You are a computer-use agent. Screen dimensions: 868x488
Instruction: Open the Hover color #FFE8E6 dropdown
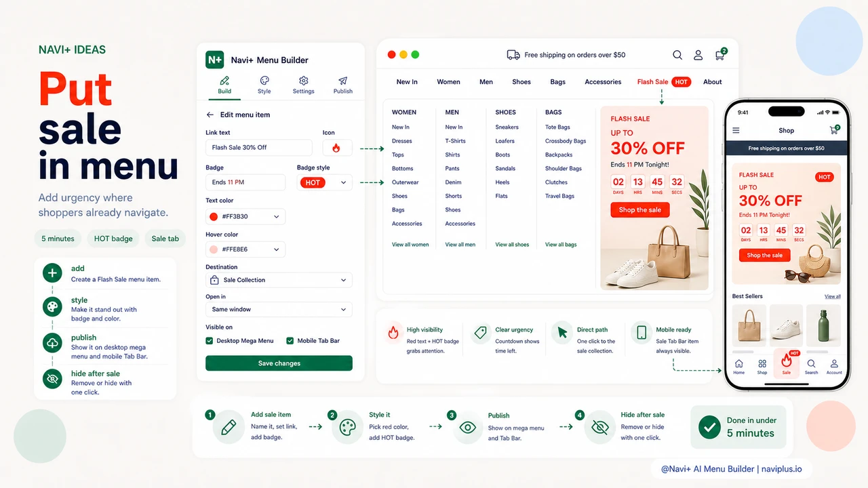pyautogui.click(x=245, y=249)
